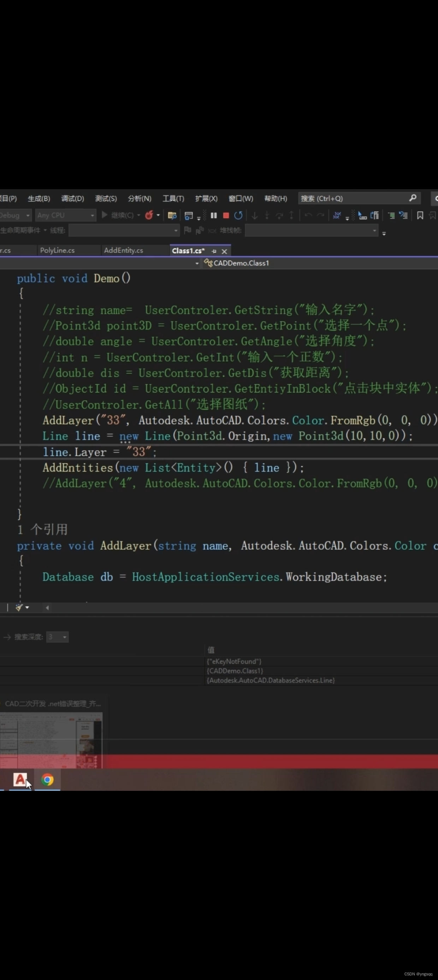This screenshot has height=980, width=438.
Task: Click the Toggle Bookmark icon
Action: pyautogui.click(x=420, y=215)
